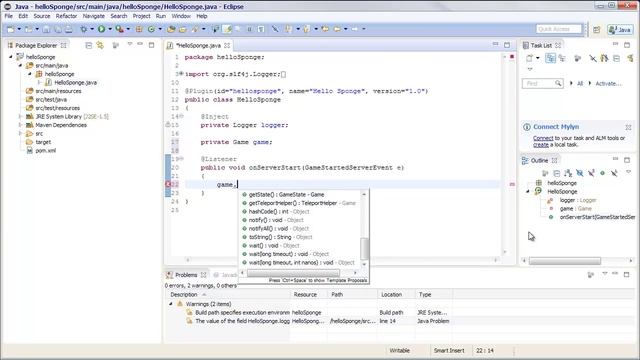Click the All filter in Task List
Image resolution: width=640 pixels, height=360 pixels.
580,83
